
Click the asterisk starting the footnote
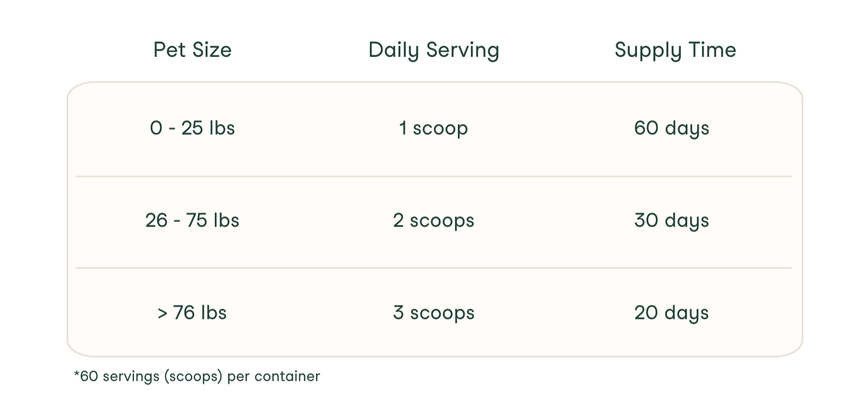click(x=76, y=374)
